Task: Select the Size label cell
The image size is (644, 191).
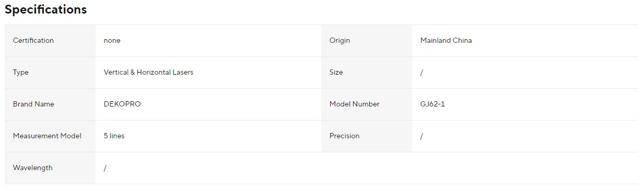Action: coord(367,73)
